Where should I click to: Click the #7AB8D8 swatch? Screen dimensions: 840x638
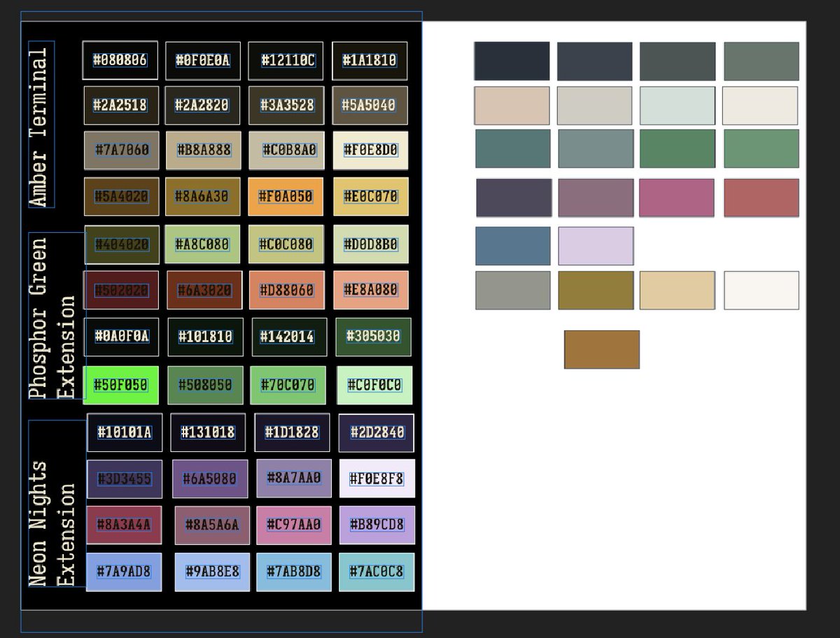[x=294, y=572]
